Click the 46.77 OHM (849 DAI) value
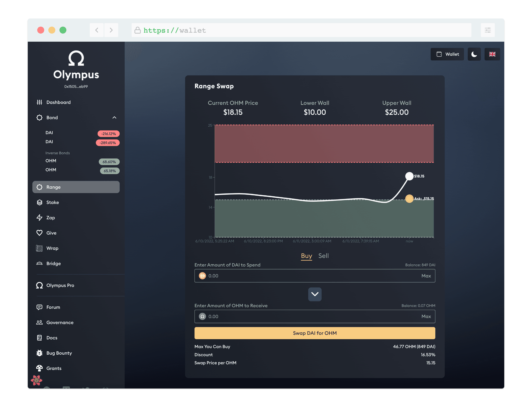 (414, 346)
